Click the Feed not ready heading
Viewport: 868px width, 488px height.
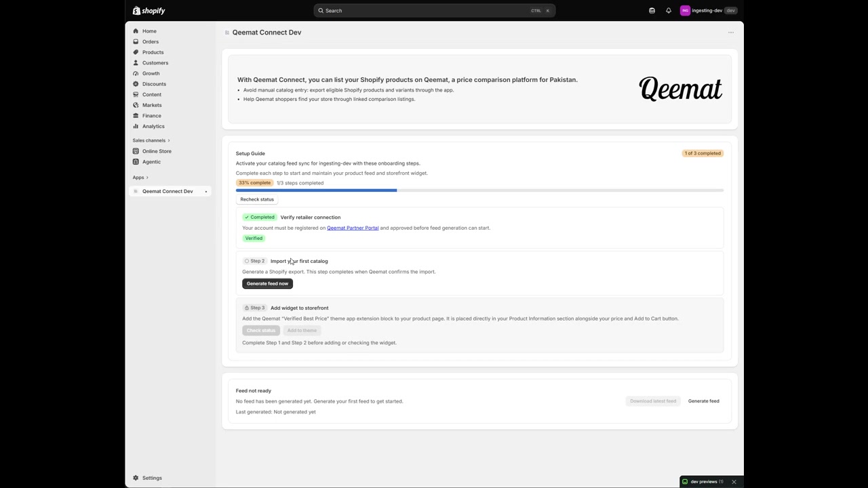(x=254, y=391)
